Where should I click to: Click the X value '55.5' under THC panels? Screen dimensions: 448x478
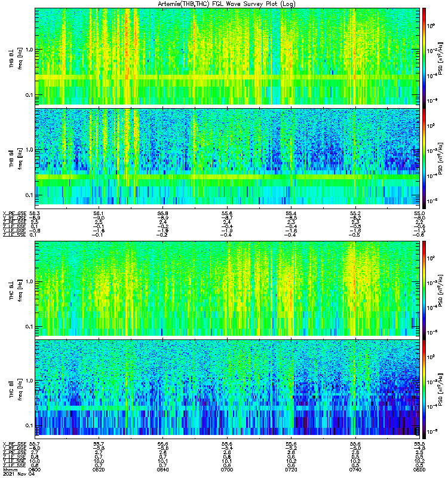[420, 444]
